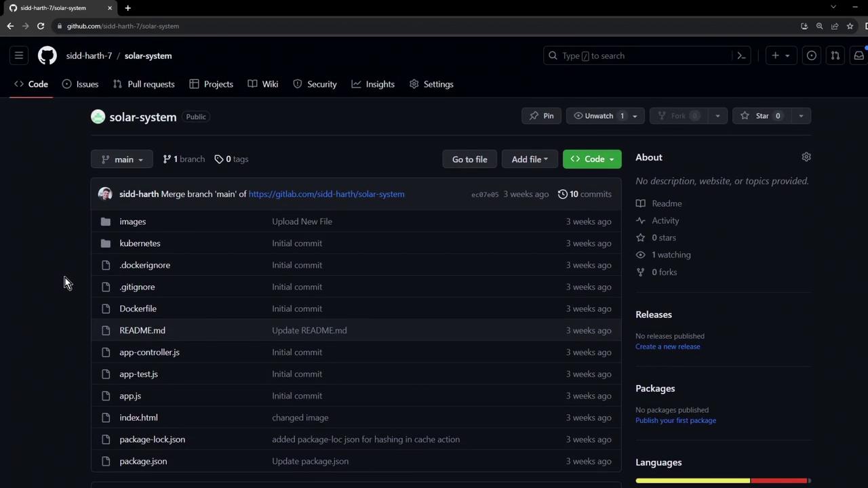Click the About settings gear icon
Image resolution: width=868 pixels, height=488 pixels.
click(806, 157)
